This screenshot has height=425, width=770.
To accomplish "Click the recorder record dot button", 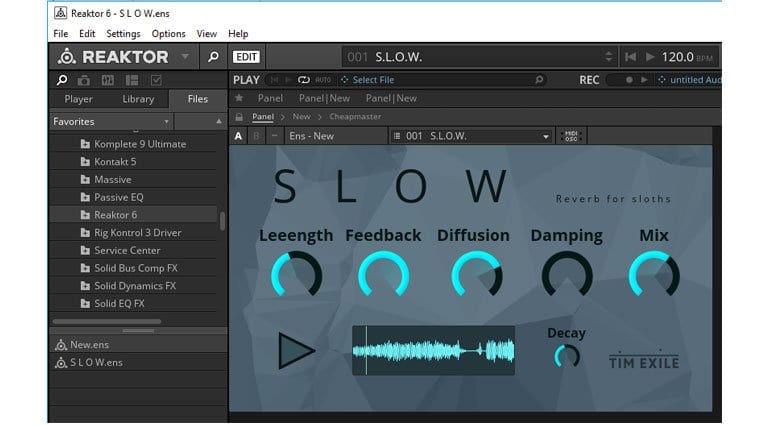I will coord(629,80).
